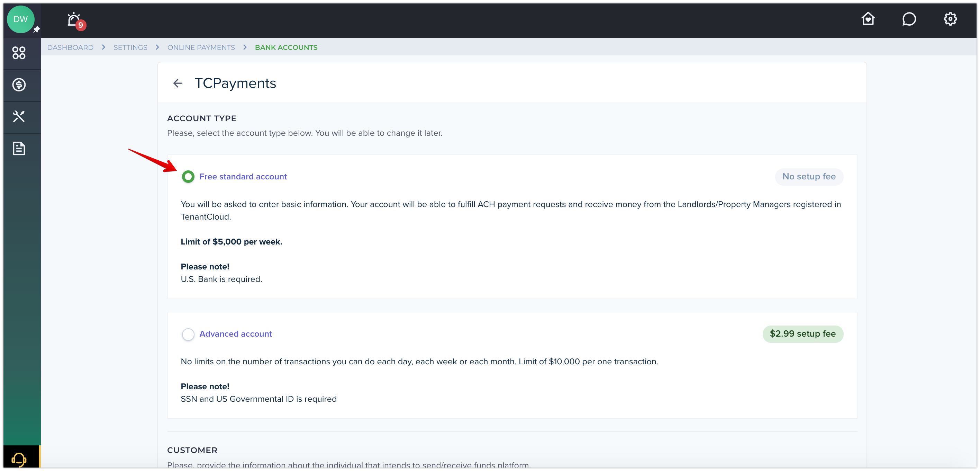Click the U.S. Bank is required note
The width and height of the screenshot is (980, 471).
(x=221, y=279)
